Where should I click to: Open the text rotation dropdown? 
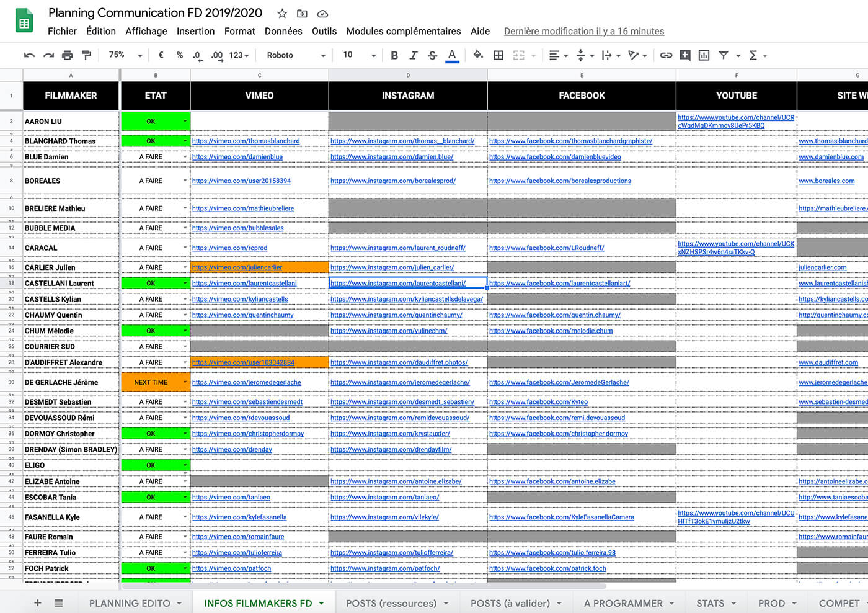637,55
